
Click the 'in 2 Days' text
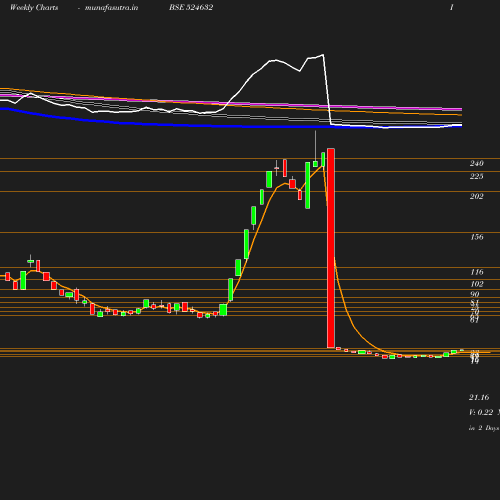point(484,428)
